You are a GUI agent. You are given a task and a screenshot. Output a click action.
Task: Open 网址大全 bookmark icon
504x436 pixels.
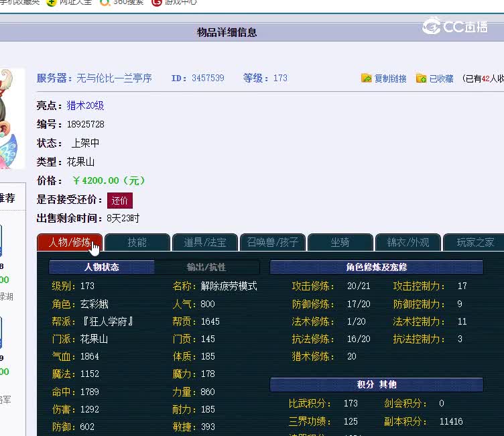51,3
